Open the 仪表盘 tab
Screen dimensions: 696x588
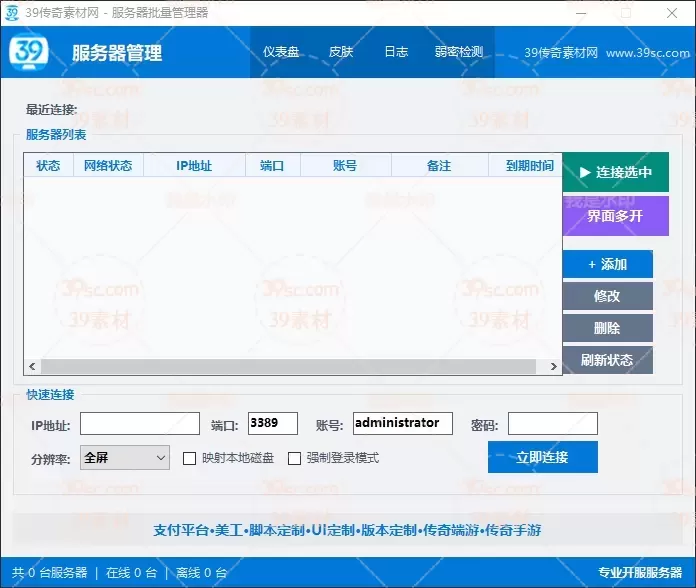pyautogui.click(x=281, y=52)
